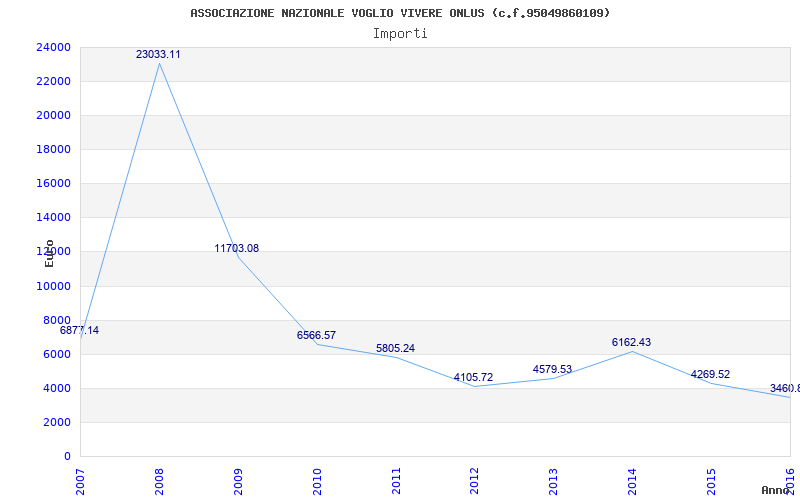Click the 2007 x-axis year label
This screenshot has height=500, width=800.
pos(81,482)
